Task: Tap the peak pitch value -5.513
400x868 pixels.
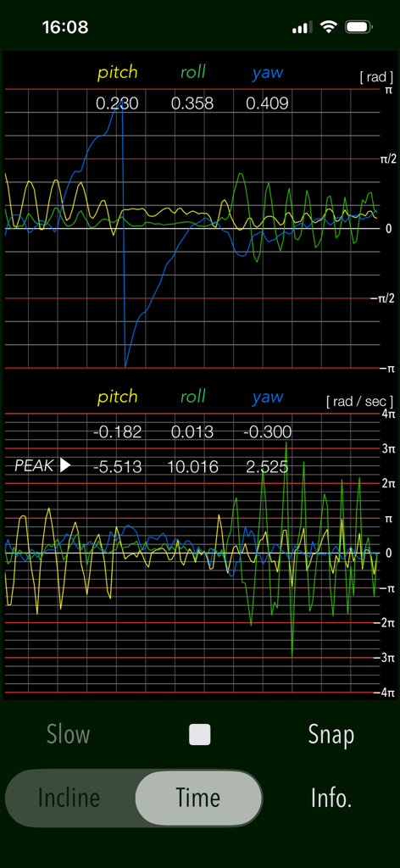Action: [x=117, y=467]
